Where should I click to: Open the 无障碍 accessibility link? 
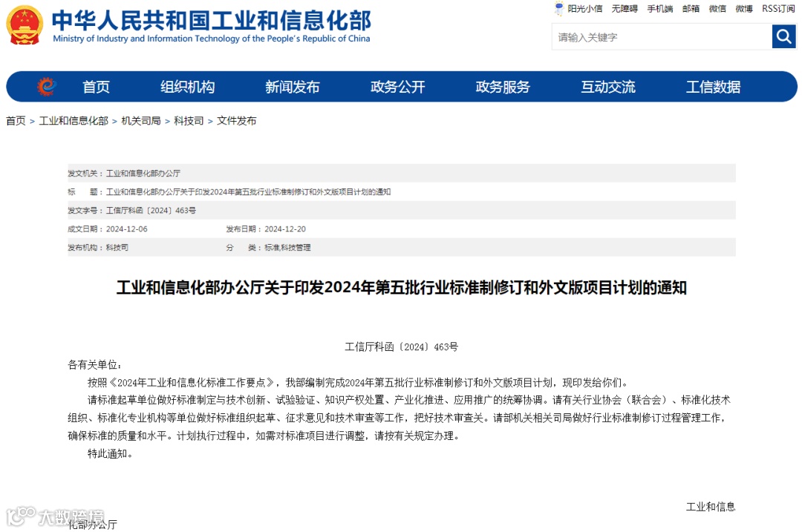(x=625, y=9)
